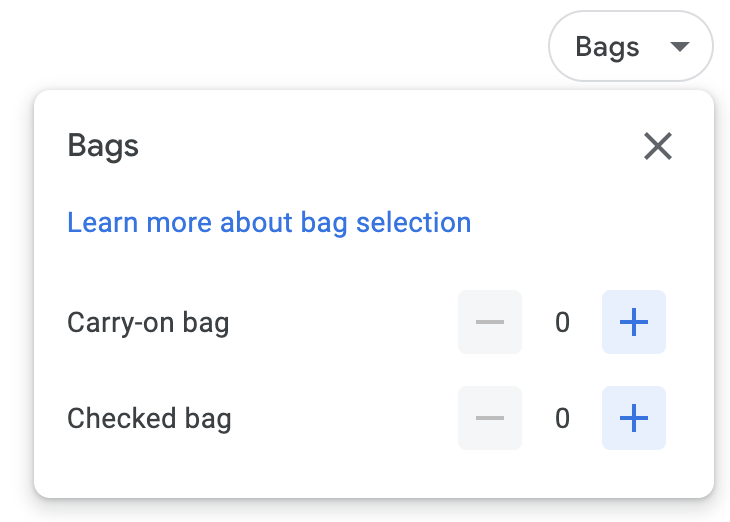The width and height of the screenshot is (730, 522).
Task: Click the carry-on bag quantity value
Action: point(562,322)
